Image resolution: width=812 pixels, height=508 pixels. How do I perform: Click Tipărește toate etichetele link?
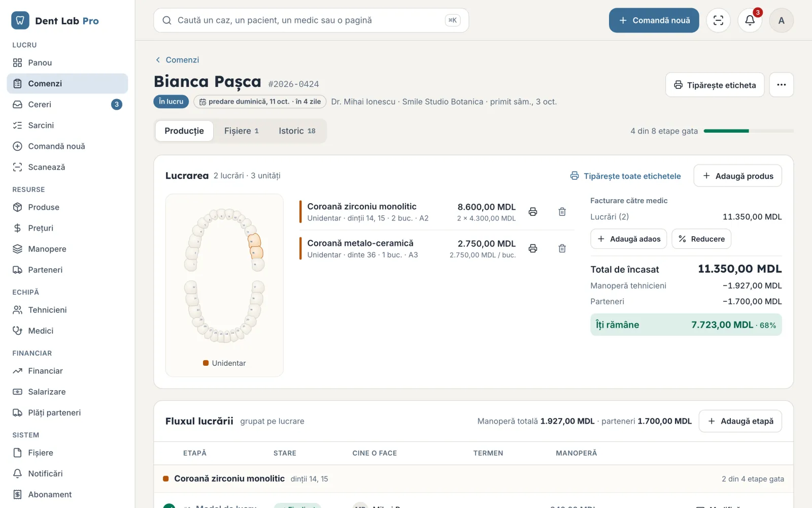[625, 176]
